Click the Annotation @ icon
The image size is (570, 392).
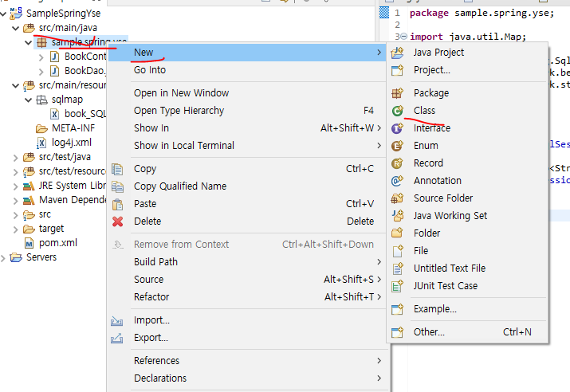click(x=397, y=181)
